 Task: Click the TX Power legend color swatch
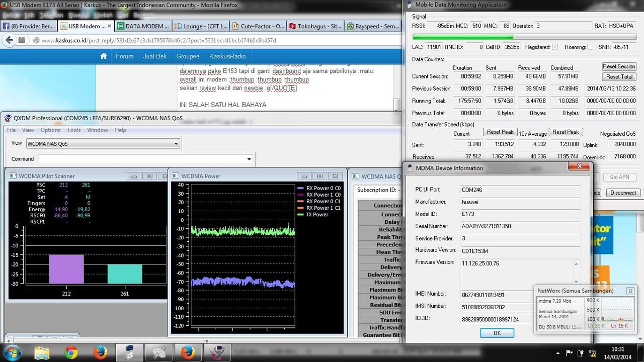(301, 215)
